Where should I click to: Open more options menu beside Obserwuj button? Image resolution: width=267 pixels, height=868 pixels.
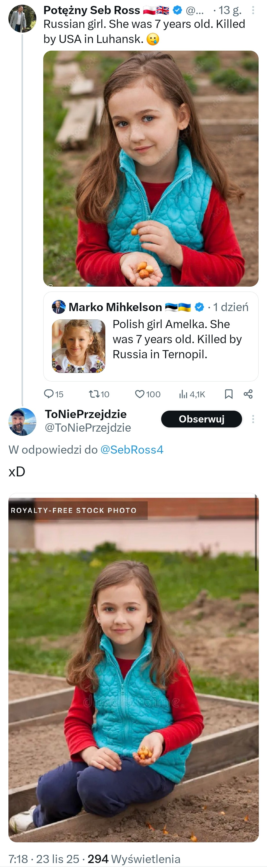click(253, 419)
